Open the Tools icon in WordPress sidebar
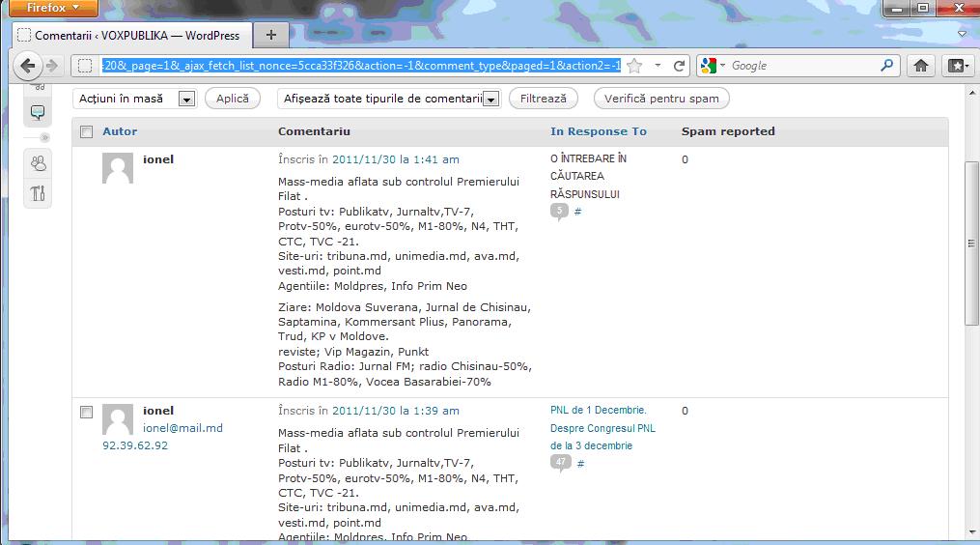The width and height of the screenshot is (980, 545). [x=38, y=193]
